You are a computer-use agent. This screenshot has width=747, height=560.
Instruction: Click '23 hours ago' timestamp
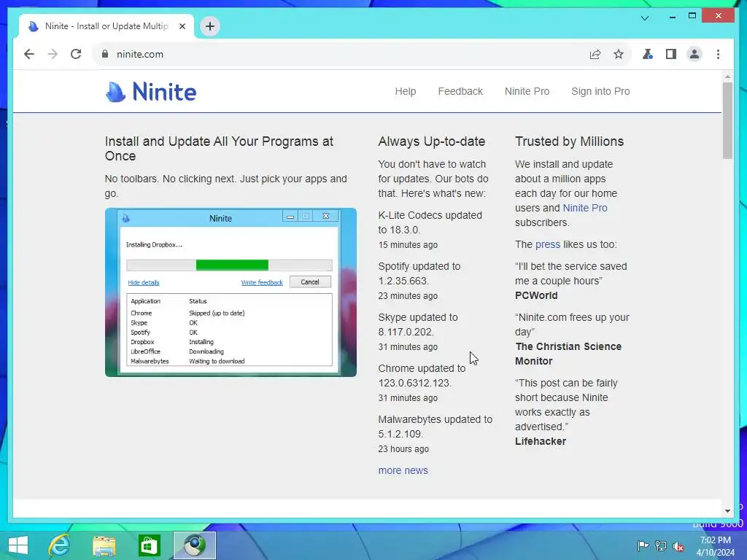pyautogui.click(x=403, y=449)
